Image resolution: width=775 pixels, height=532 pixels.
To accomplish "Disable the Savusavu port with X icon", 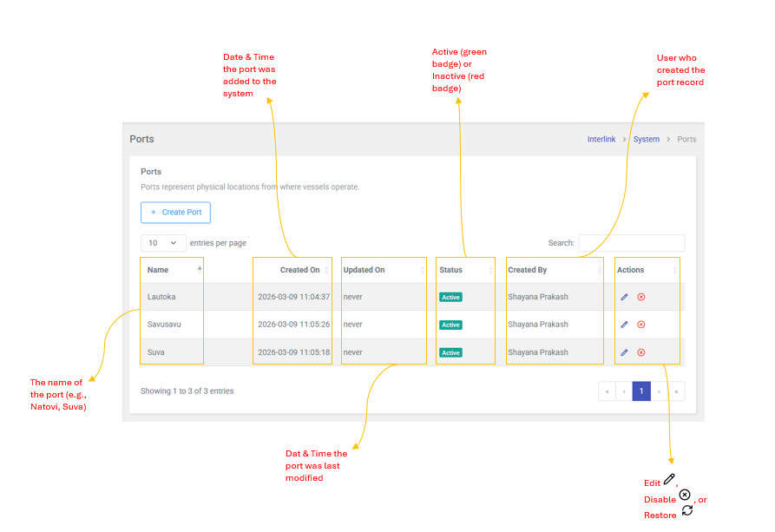I will click(641, 325).
